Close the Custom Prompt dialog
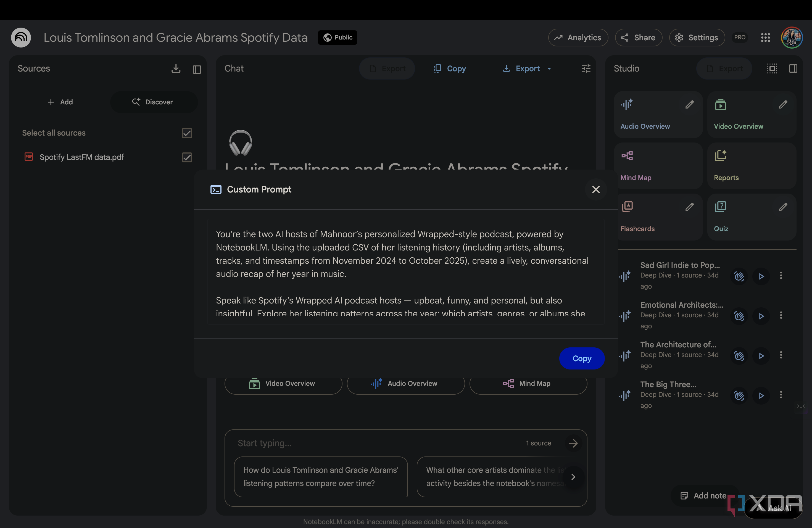Screen dimensions: 812x528 click(596, 189)
